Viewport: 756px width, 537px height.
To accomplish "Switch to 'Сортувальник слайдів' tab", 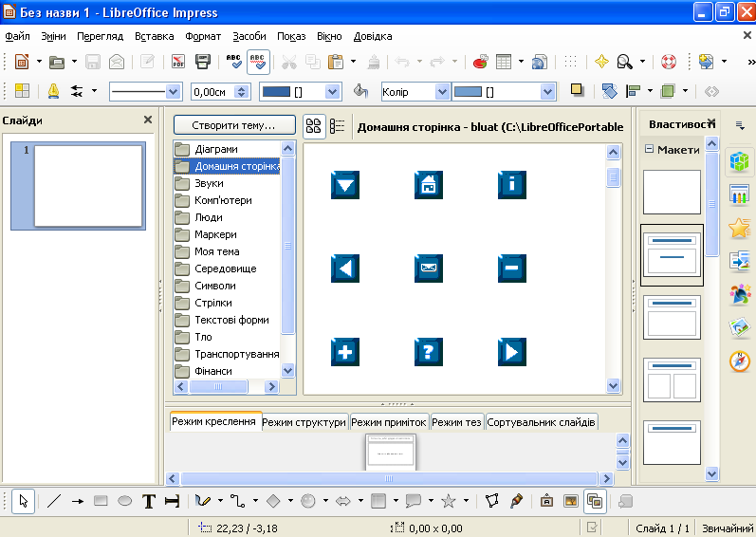I will (x=541, y=422).
